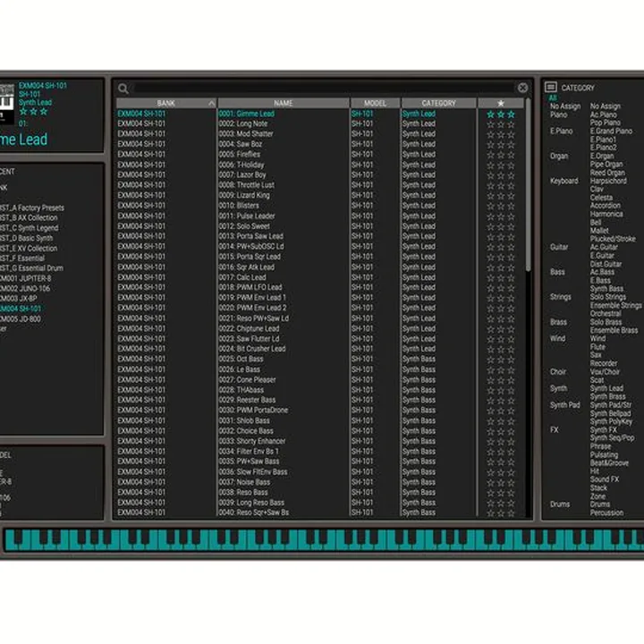Click the MODEL column header
Image resolution: width=644 pixels, height=644 pixels.
coord(375,103)
